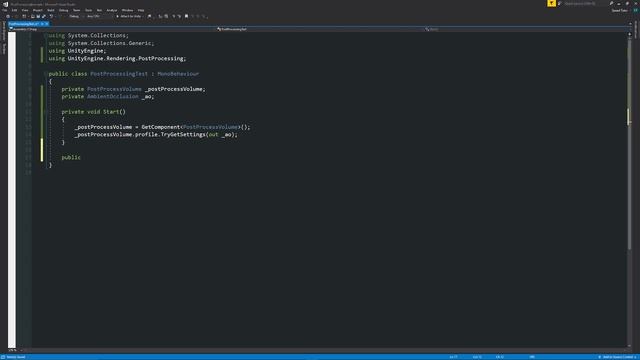Click the 'Start()' method name
This screenshot has height=360, width=640.
point(114,112)
